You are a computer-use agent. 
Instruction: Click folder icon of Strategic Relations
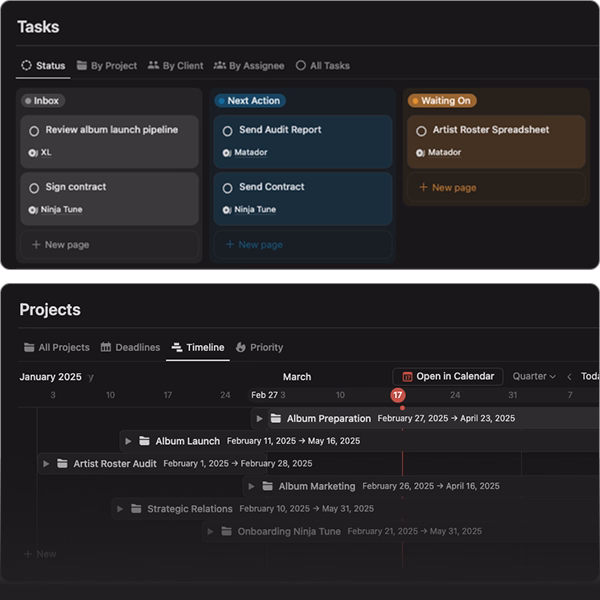tap(136, 509)
